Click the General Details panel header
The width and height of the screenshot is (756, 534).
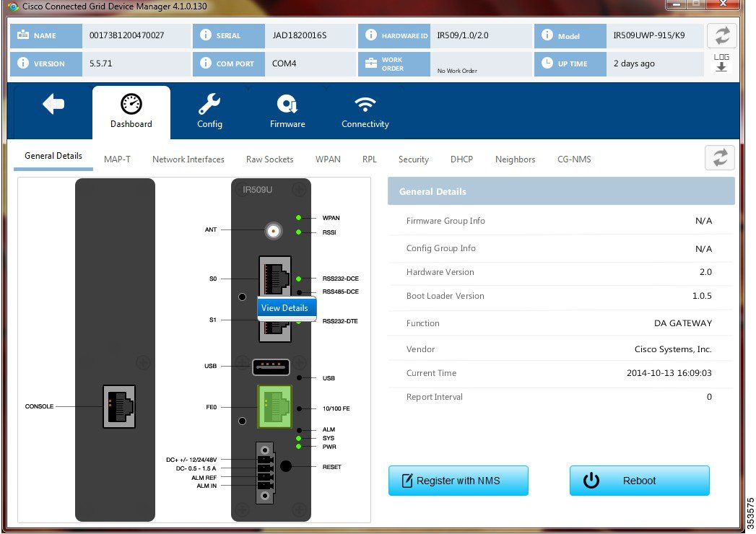pos(561,191)
